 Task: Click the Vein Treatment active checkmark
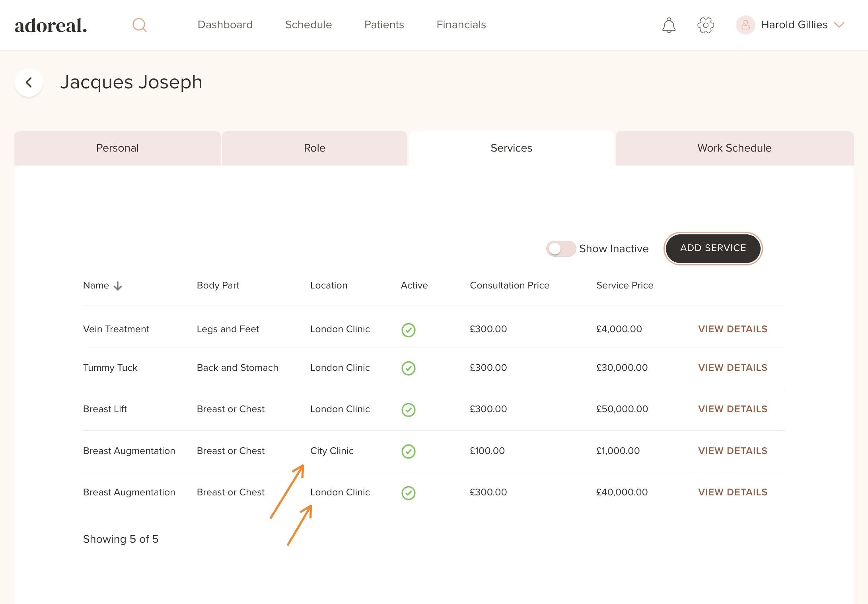coord(408,330)
